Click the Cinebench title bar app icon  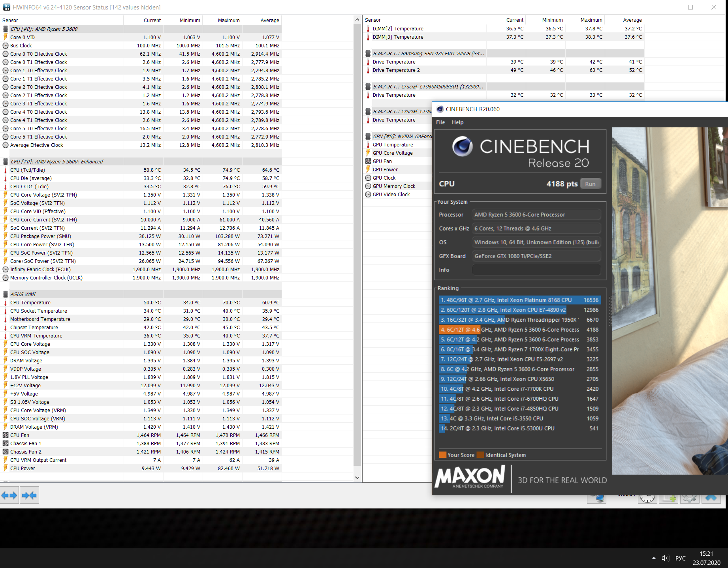pos(440,109)
